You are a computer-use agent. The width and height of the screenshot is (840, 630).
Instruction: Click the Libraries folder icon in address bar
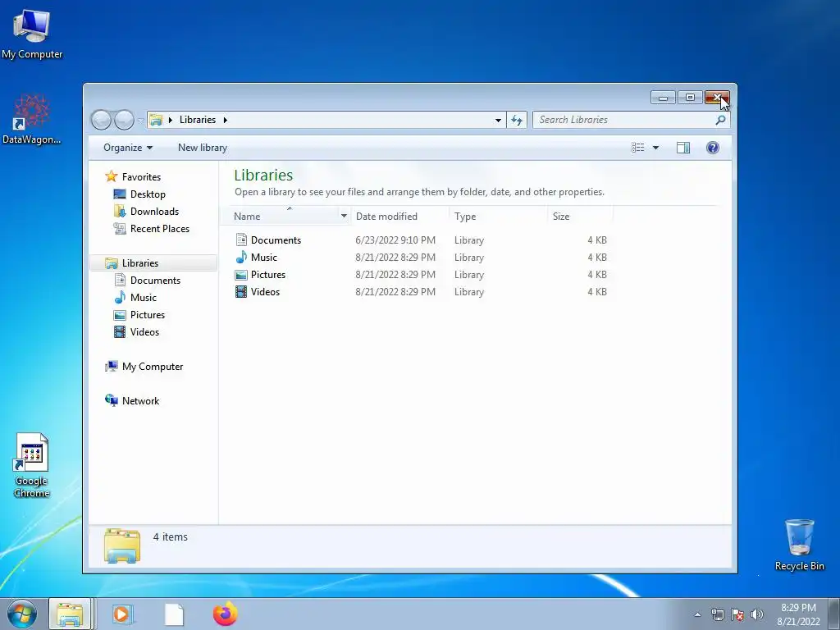pyautogui.click(x=156, y=120)
